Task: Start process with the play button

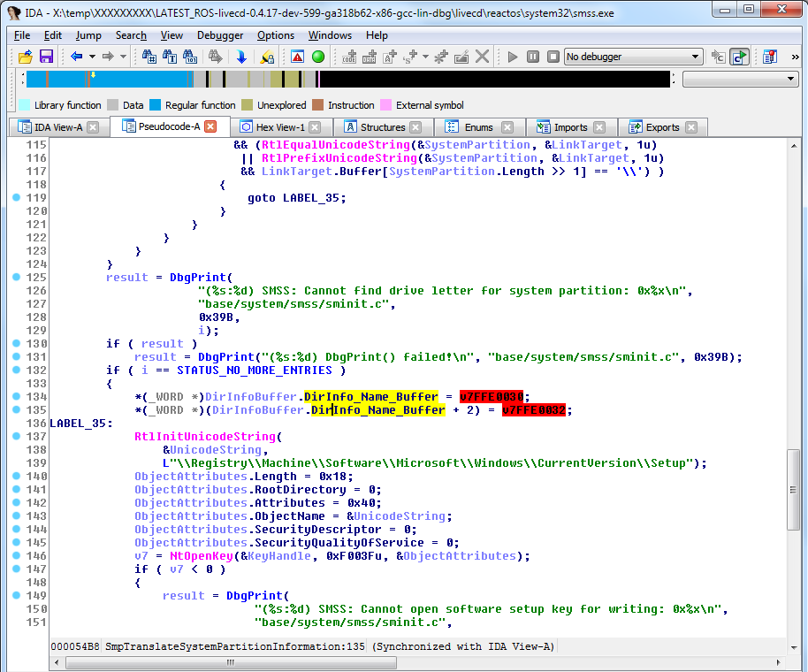Action: 512,57
